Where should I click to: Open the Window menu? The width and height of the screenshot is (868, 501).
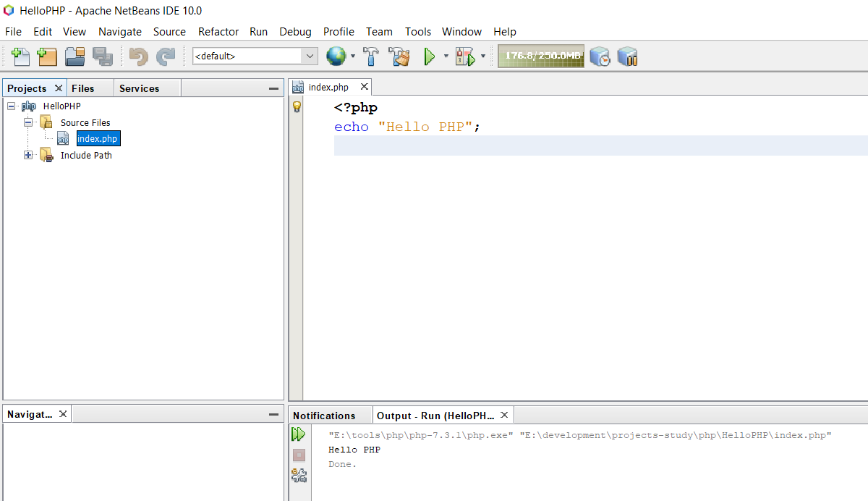[x=461, y=31]
